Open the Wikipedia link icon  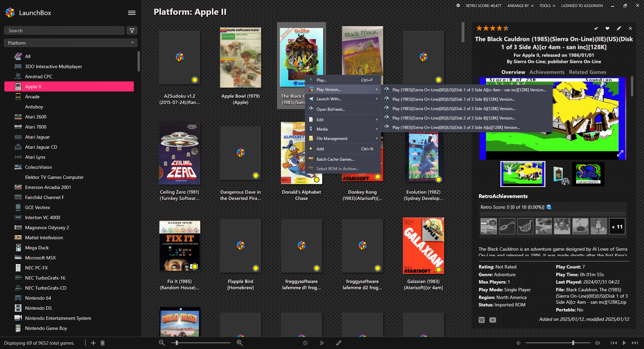(x=482, y=320)
